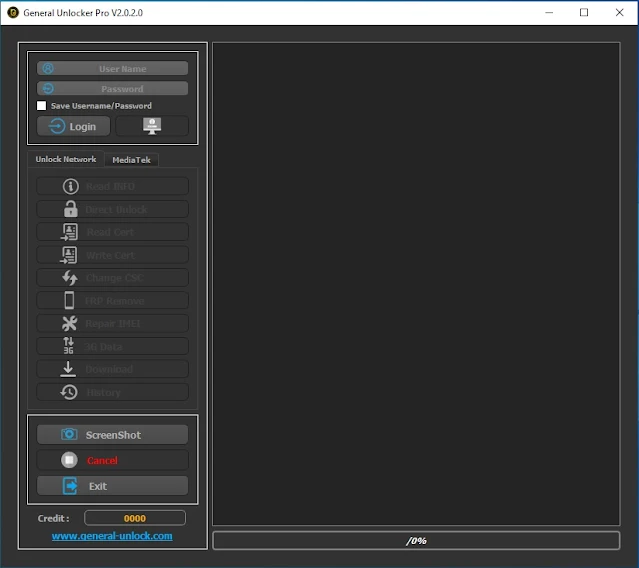Click the computer user register button

tap(152, 126)
